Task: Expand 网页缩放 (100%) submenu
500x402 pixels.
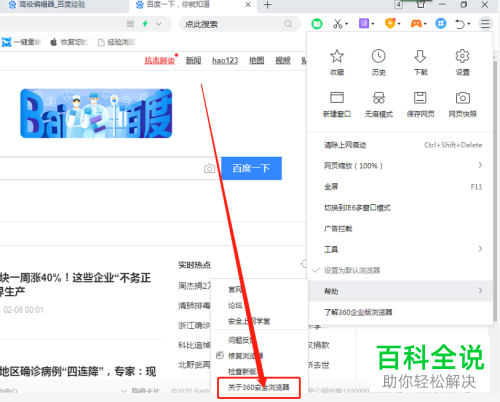Action: pyautogui.click(x=400, y=165)
